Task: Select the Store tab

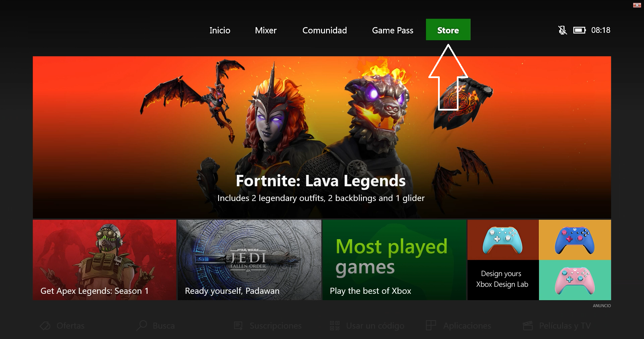Action: click(448, 29)
